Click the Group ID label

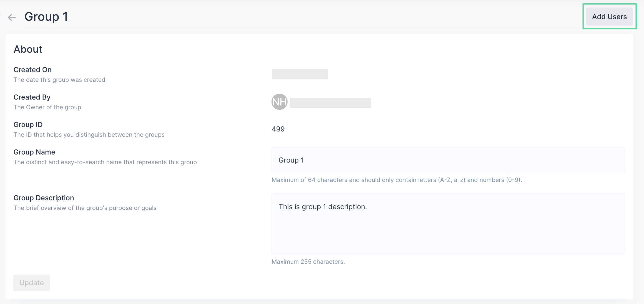28,125
